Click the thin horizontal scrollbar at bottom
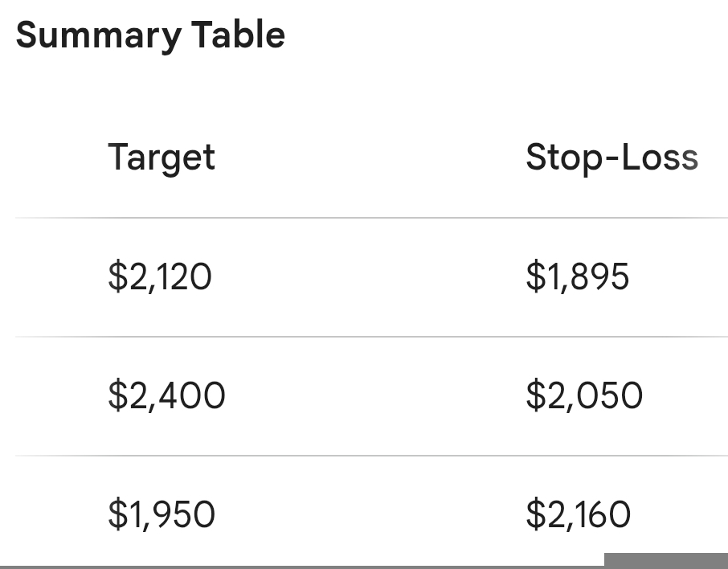 pyautogui.click(x=301, y=567)
